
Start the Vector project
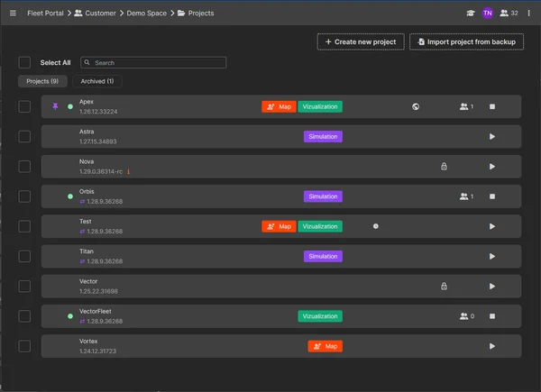pos(492,287)
